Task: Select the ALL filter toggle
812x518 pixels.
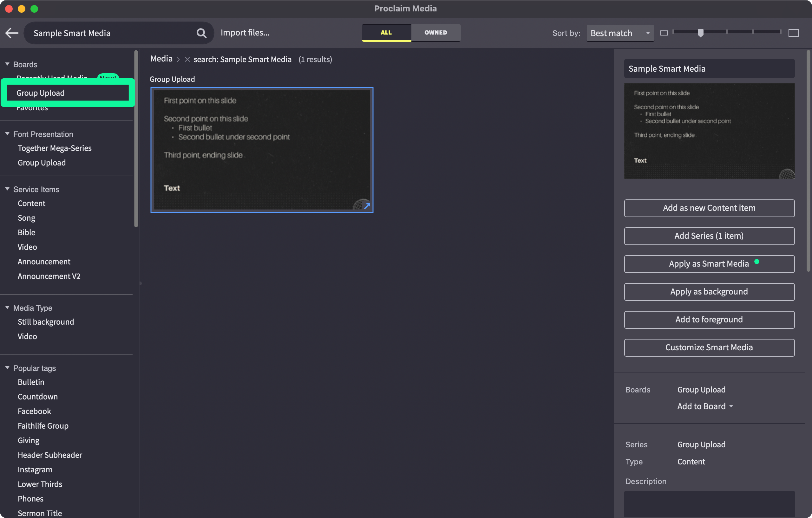Action: pos(386,32)
